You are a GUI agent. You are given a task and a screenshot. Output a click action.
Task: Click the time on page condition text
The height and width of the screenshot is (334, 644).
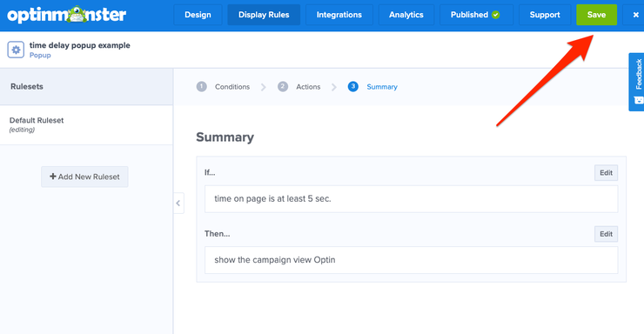pyautogui.click(x=272, y=199)
